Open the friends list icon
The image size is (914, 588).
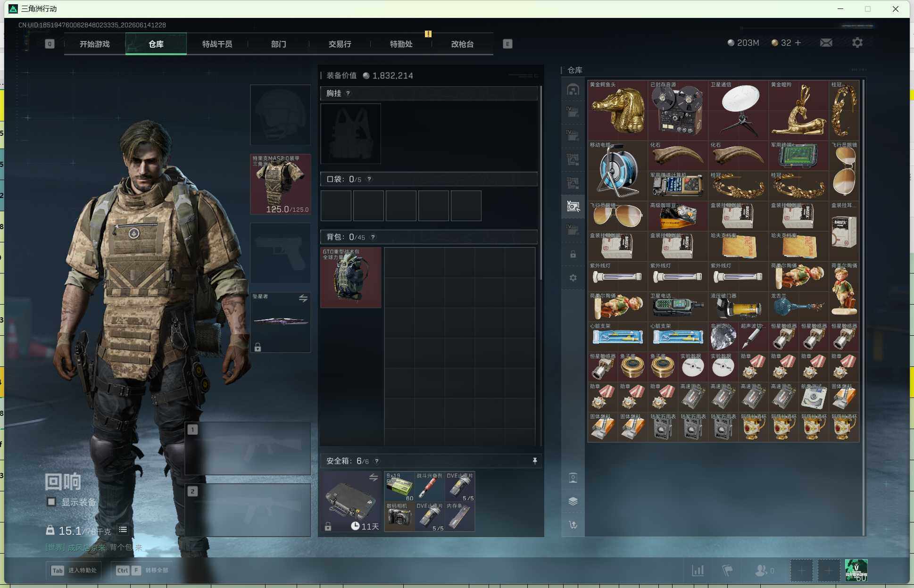click(x=761, y=571)
